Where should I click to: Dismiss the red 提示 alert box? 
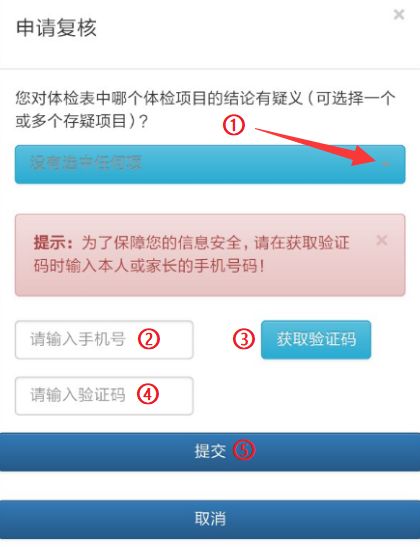(382, 240)
